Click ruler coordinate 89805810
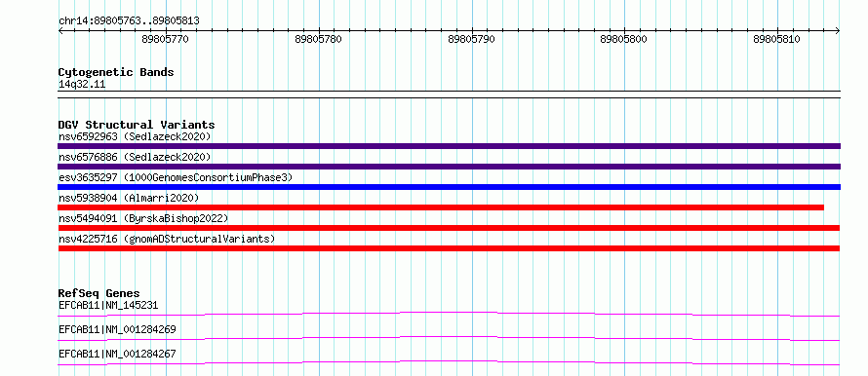 point(776,39)
